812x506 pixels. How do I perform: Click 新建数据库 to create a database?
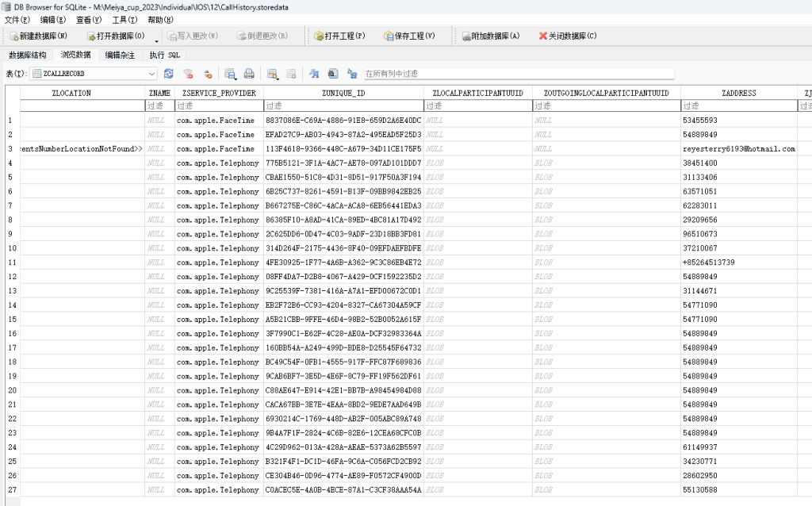38,36
